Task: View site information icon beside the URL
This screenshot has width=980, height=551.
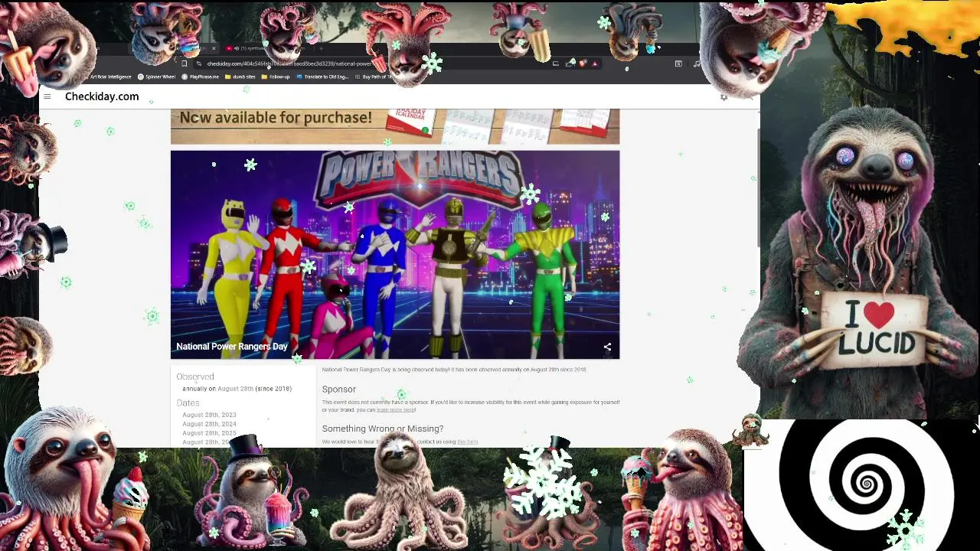Action: 199,64
